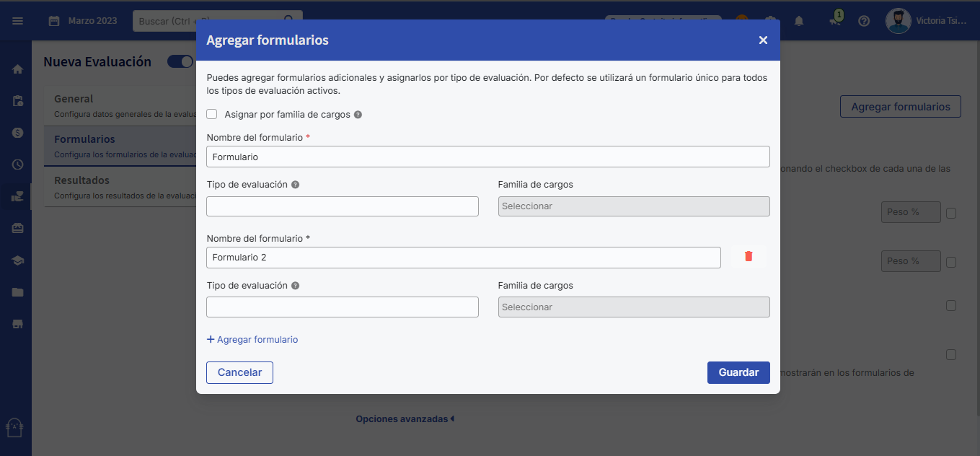This screenshot has height=456, width=980.
Task: Click the graduation cap sidebar icon
Action: coord(17,260)
